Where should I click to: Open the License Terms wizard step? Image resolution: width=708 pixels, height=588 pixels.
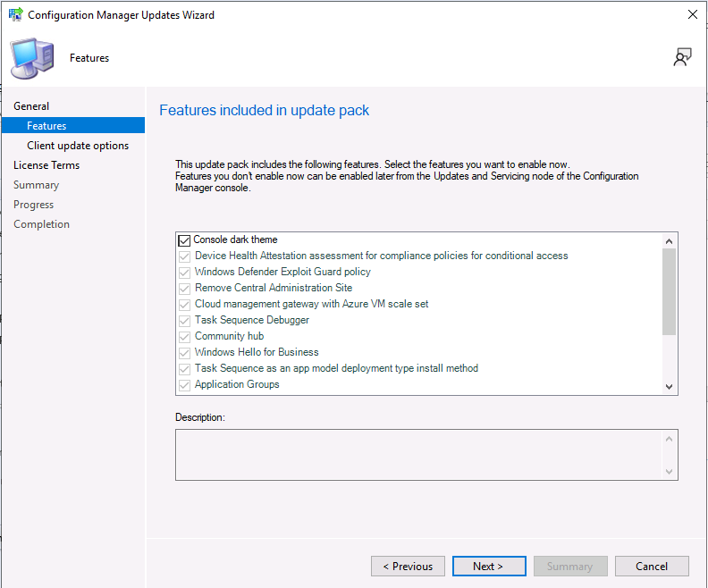point(46,165)
